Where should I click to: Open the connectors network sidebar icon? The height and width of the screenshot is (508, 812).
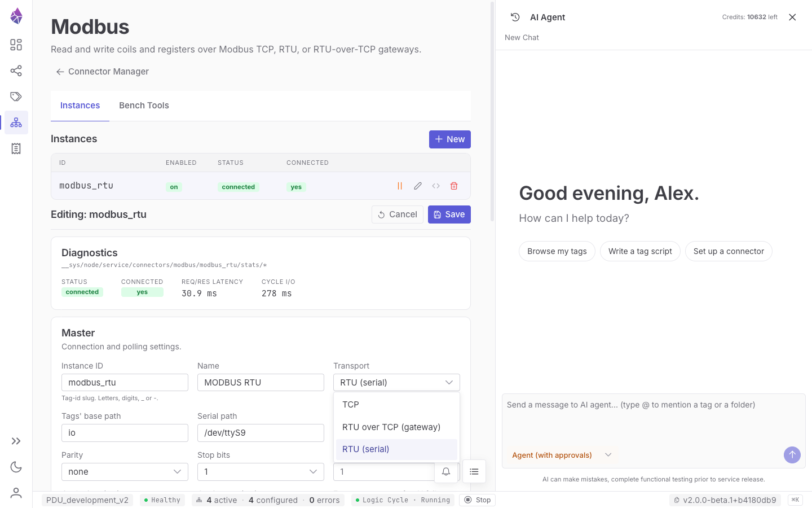pyautogui.click(x=16, y=122)
